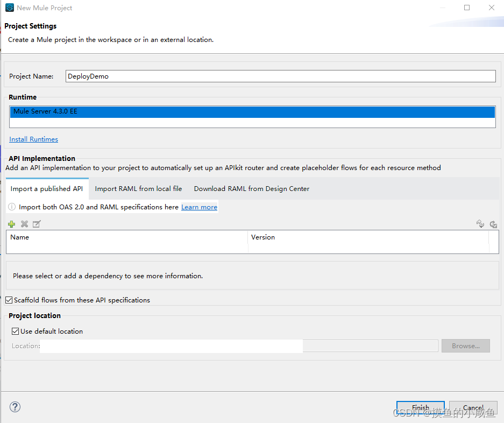Click the Finish button
The width and height of the screenshot is (504, 423).
tap(421, 407)
